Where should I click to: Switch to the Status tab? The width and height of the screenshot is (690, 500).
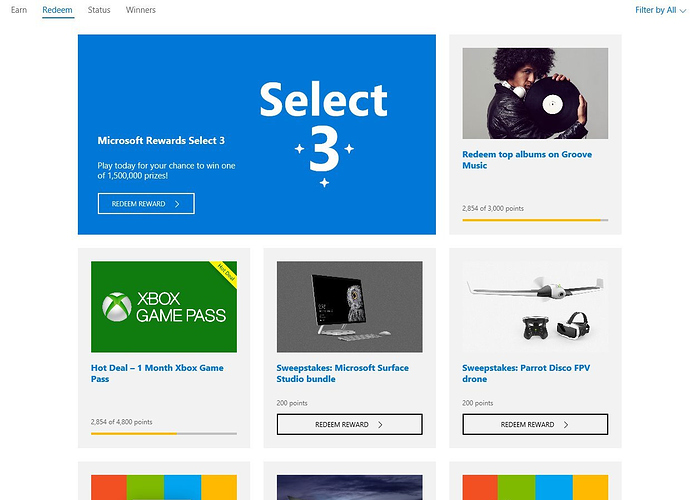99,10
